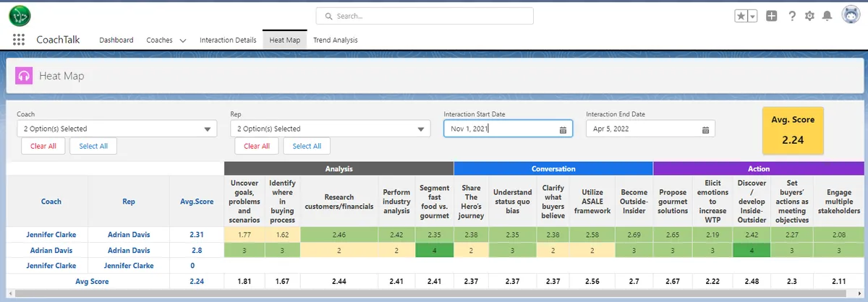Open the Notifications bell
Image resolution: width=868 pixels, height=302 pixels.
827,16
